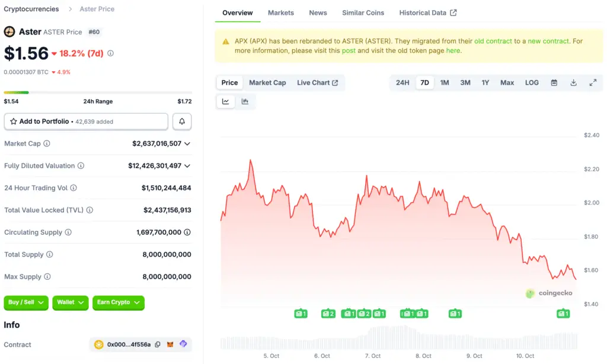Click the Market Cap info icon
Viewport: 607px width, 364px height.
pyautogui.click(x=47, y=143)
